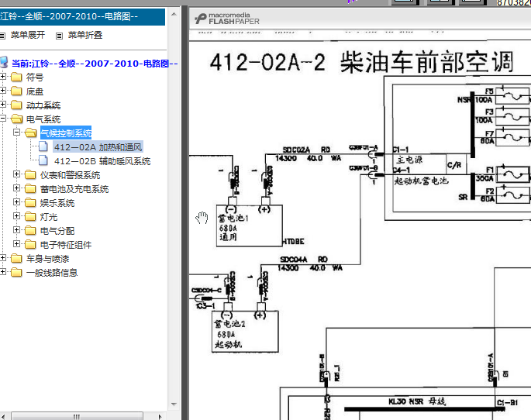Click the 菜单展开 expand-all link
Screen dimensions: 531x420
pos(28,35)
